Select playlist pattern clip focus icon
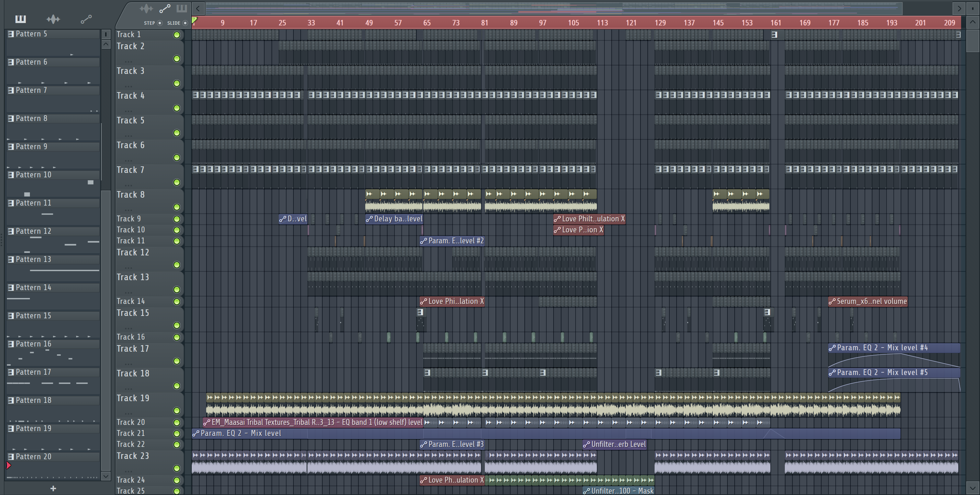980x495 pixels. click(x=182, y=8)
